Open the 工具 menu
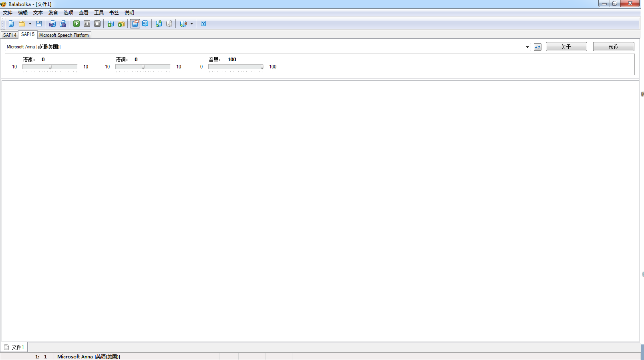The width and height of the screenshot is (644, 360). (x=99, y=13)
